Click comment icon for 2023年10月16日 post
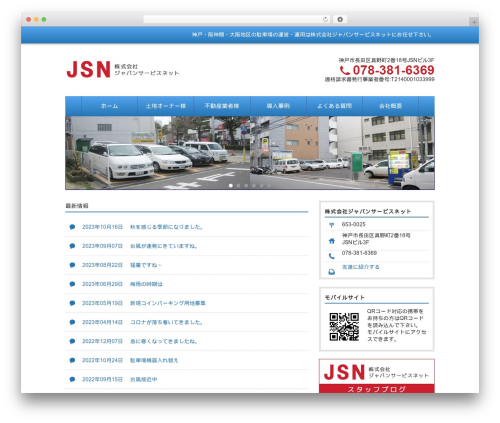Image resolution: width=500 pixels, height=423 pixels. click(x=72, y=227)
